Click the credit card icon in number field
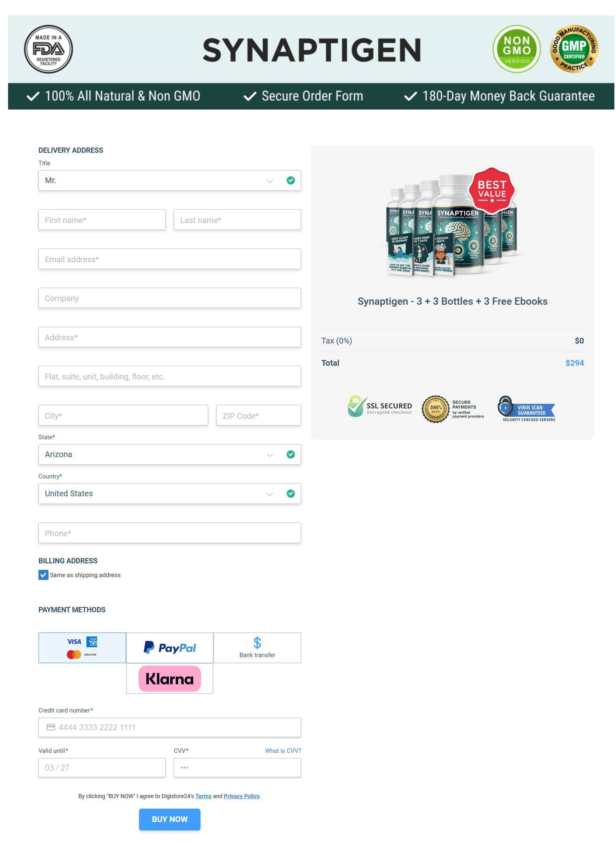 click(x=51, y=727)
